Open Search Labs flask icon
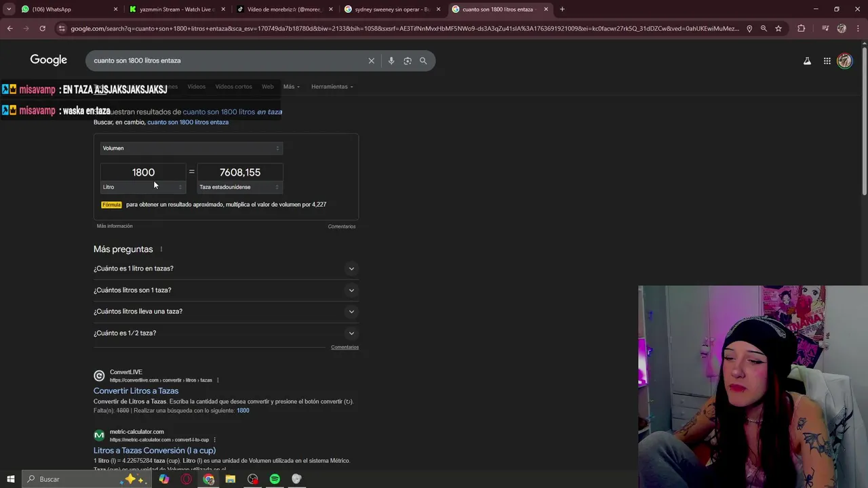868x488 pixels. pyautogui.click(x=807, y=61)
